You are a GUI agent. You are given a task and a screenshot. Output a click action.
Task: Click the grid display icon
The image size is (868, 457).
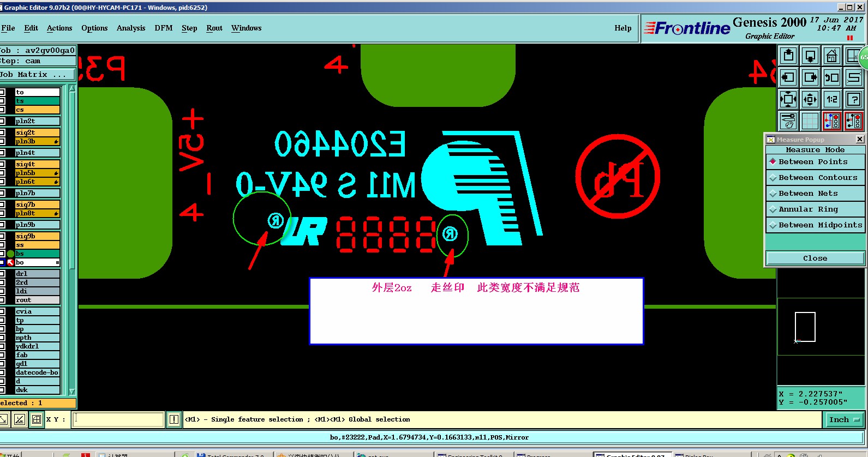(810, 121)
